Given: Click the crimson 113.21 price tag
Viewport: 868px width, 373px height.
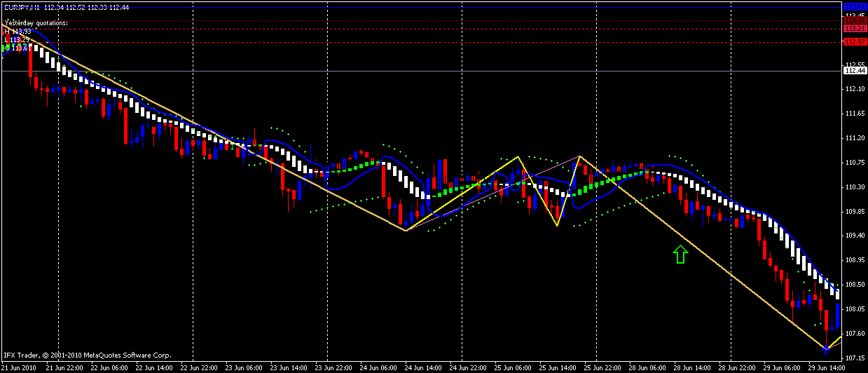Looking at the screenshot, I should (x=855, y=29).
